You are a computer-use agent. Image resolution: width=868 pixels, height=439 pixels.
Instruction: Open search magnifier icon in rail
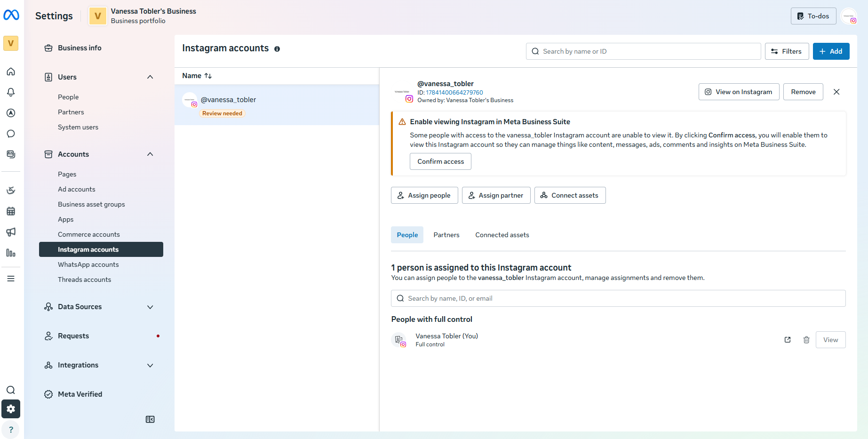11,390
